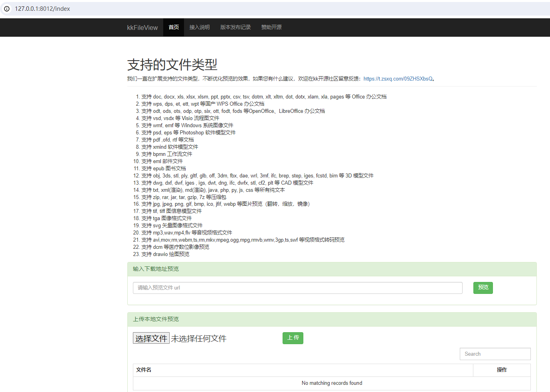Open the 首页 navigation tab
This screenshot has height=392, width=550.
click(x=174, y=28)
